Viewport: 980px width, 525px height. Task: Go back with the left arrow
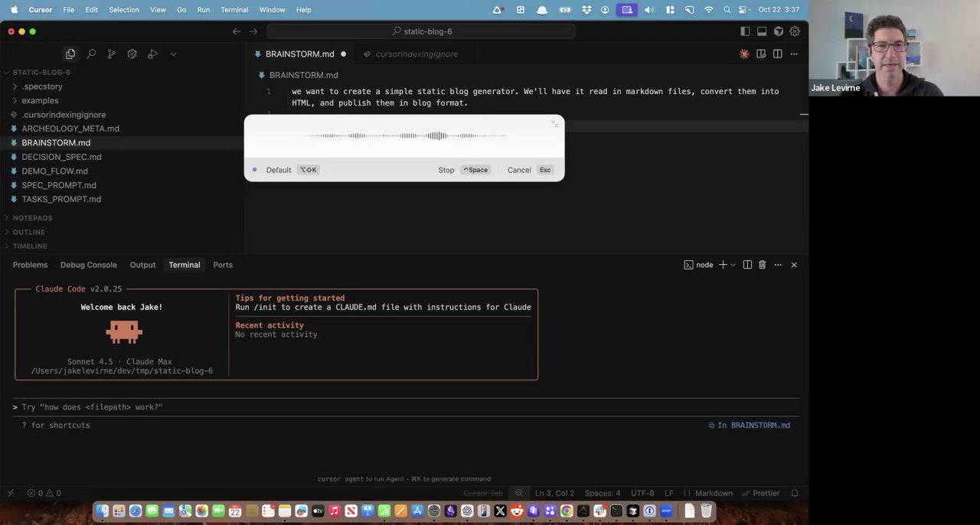[237, 31]
